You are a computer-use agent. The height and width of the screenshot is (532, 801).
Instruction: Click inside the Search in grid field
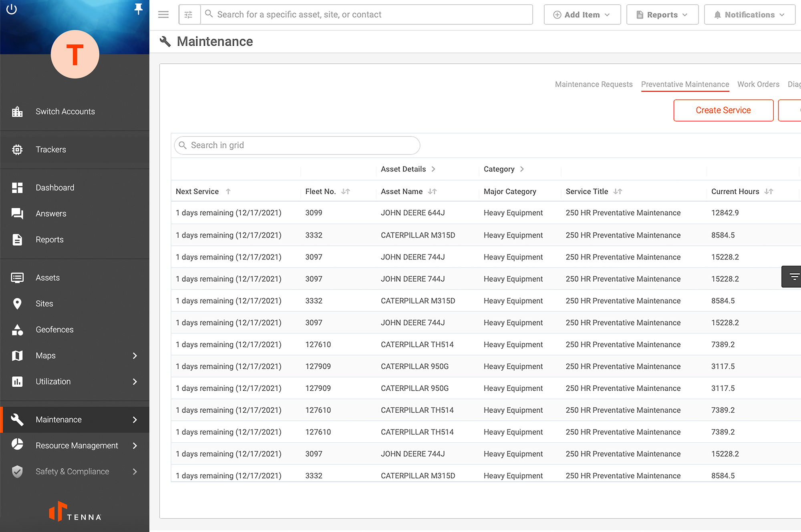296,145
